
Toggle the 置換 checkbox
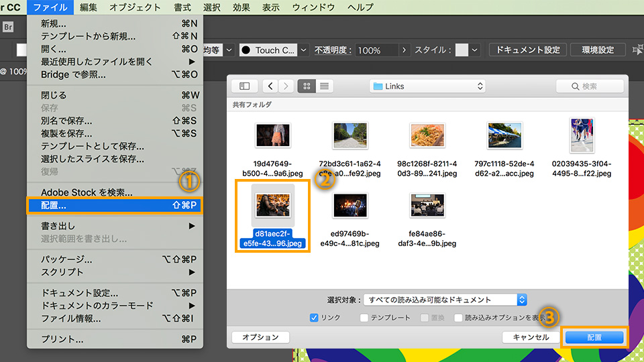(x=425, y=318)
